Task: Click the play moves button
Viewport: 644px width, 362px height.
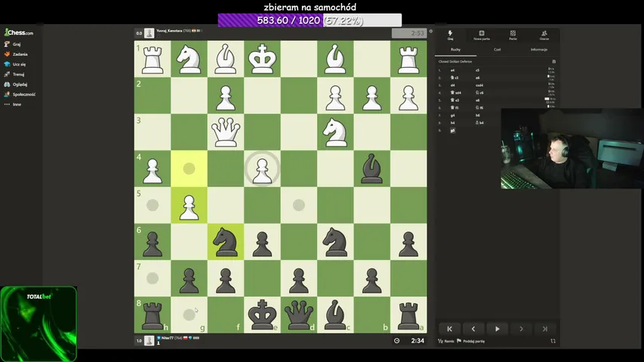Action: pos(498,329)
